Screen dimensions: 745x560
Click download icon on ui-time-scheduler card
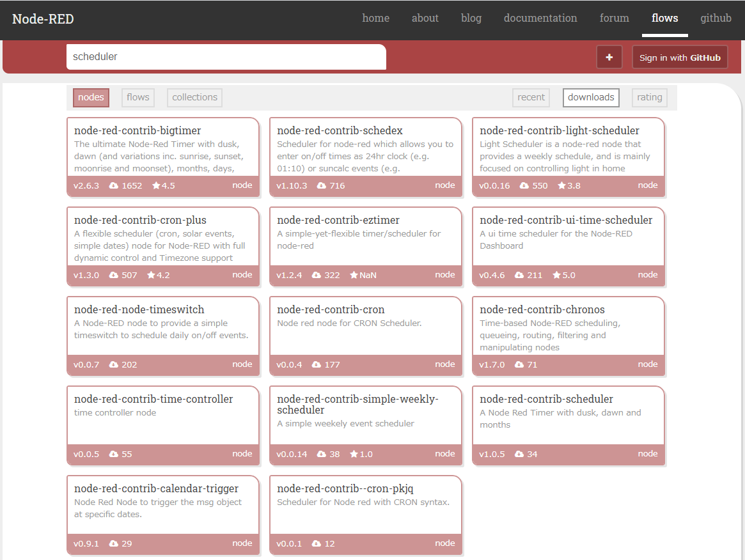click(x=519, y=275)
